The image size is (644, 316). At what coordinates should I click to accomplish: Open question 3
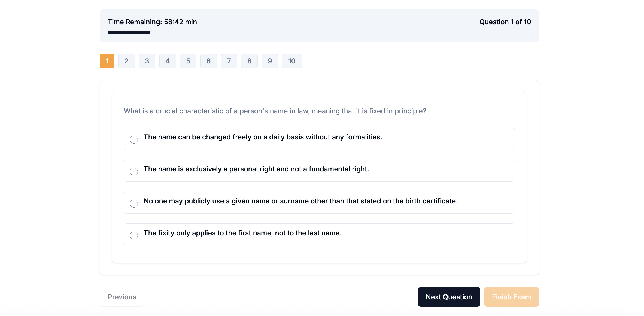[147, 61]
